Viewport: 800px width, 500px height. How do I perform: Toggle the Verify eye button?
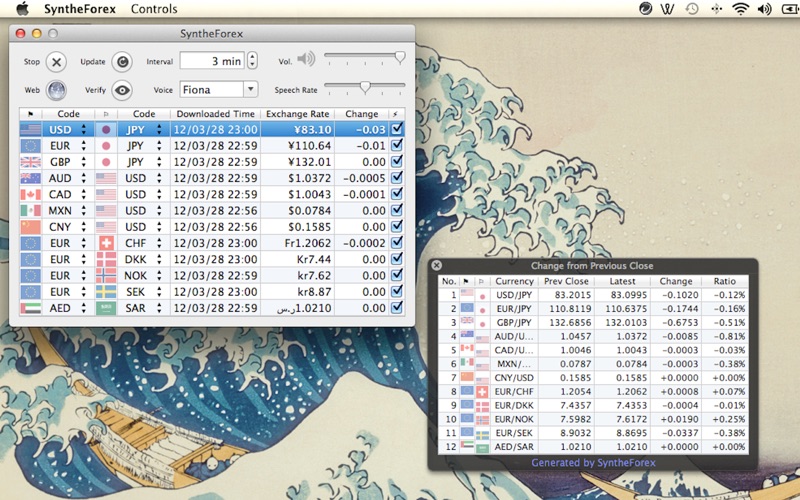pos(122,90)
